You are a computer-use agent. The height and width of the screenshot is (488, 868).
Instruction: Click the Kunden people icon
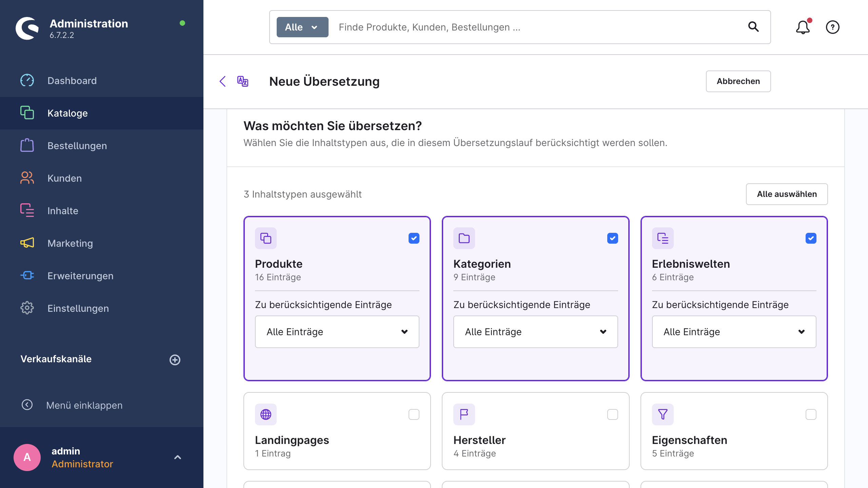tap(27, 178)
